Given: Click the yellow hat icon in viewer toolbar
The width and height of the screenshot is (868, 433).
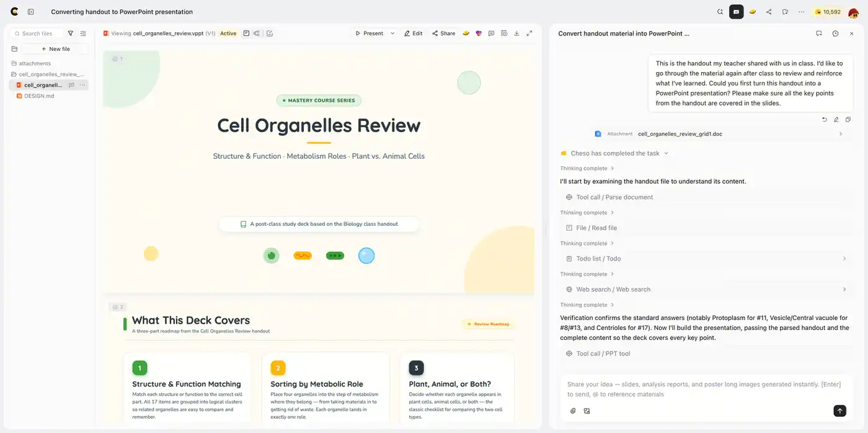Looking at the screenshot, I should [466, 33].
